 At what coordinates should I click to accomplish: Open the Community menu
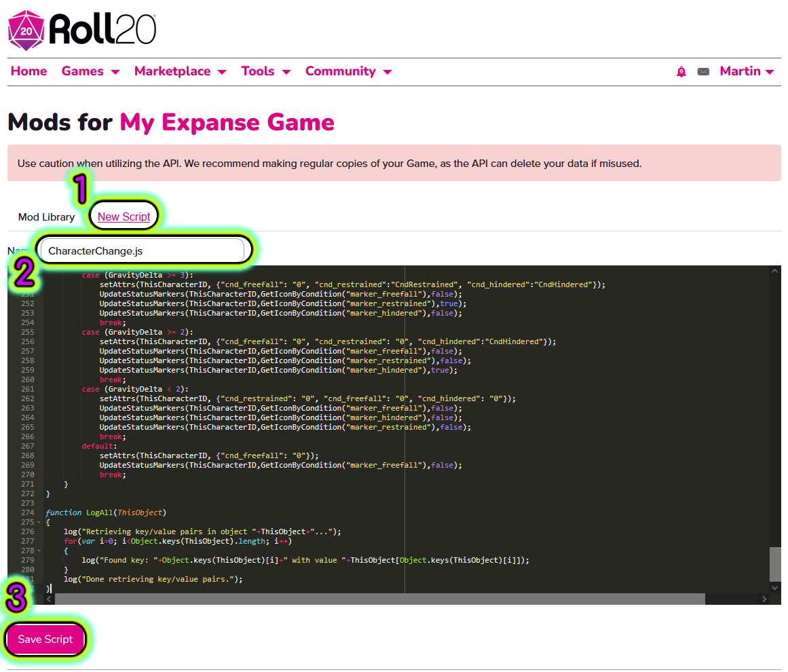pos(348,71)
